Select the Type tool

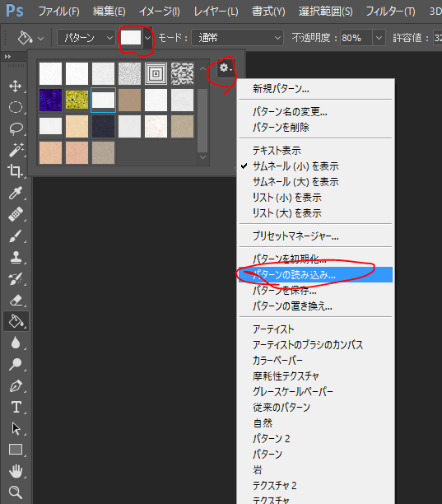[x=16, y=407]
